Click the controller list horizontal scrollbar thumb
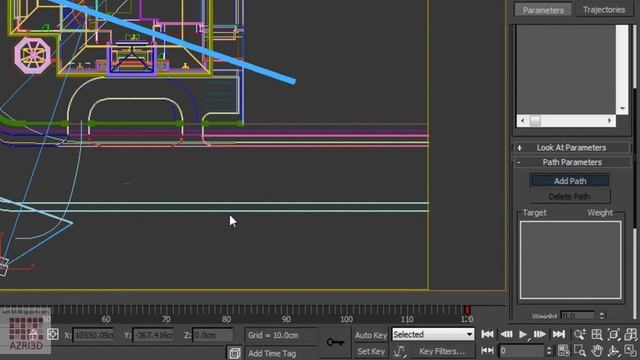Screen dimensions: 640x360 point(535,120)
